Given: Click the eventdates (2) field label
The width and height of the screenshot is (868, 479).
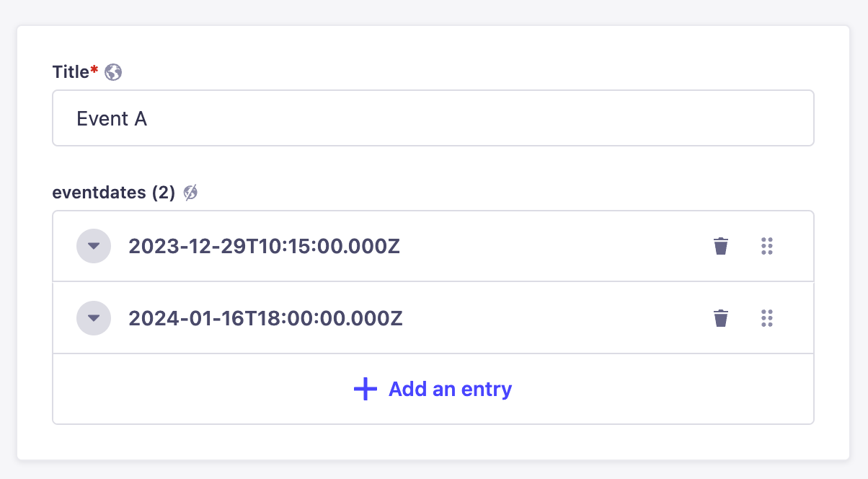Looking at the screenshot, I should [x=113, y=193].
